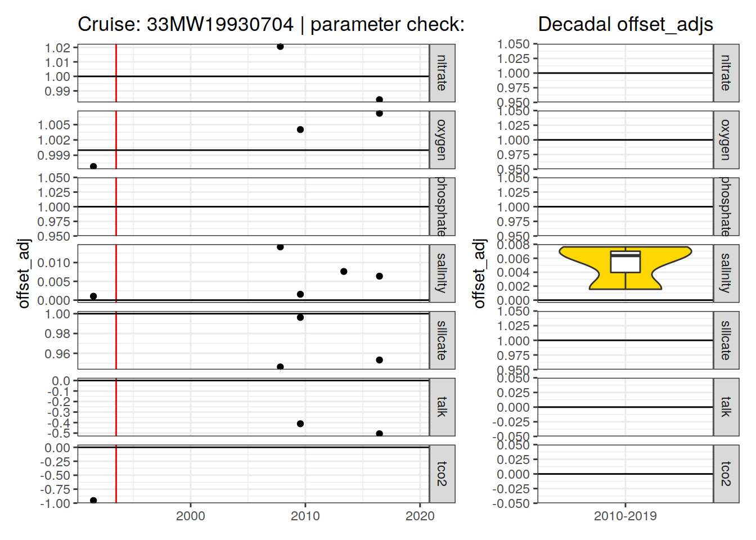
Task: Click the 2010-2019 x-axis label
Action: coord(625,516)
